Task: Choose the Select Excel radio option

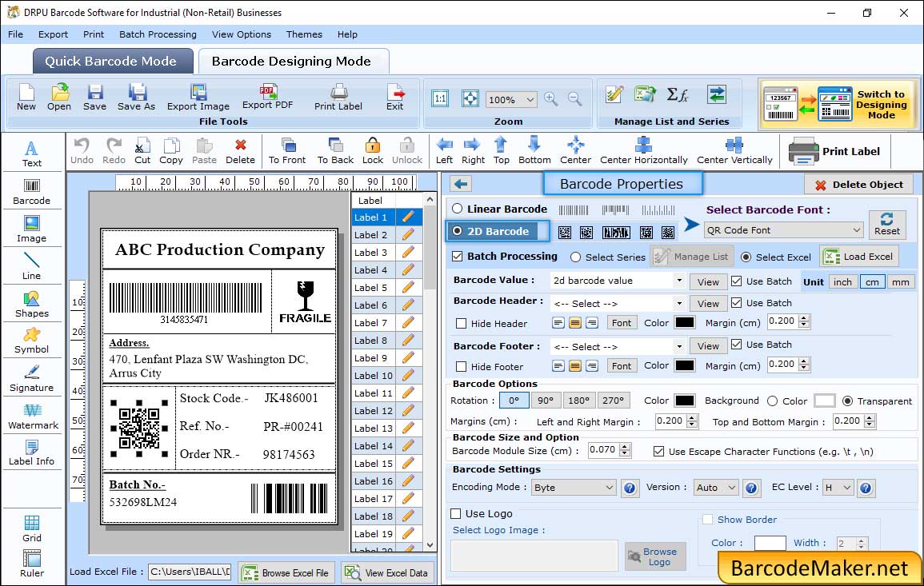Action: 746,257
